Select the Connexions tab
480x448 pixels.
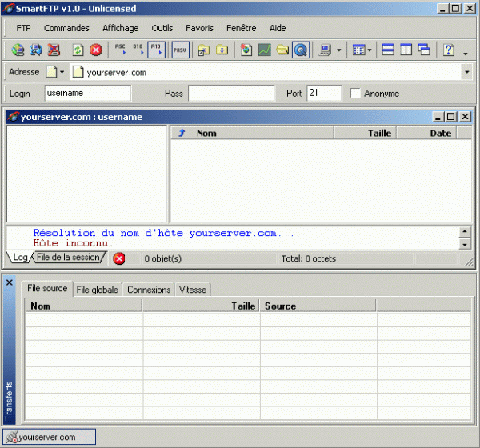click(x=149, y=290)
